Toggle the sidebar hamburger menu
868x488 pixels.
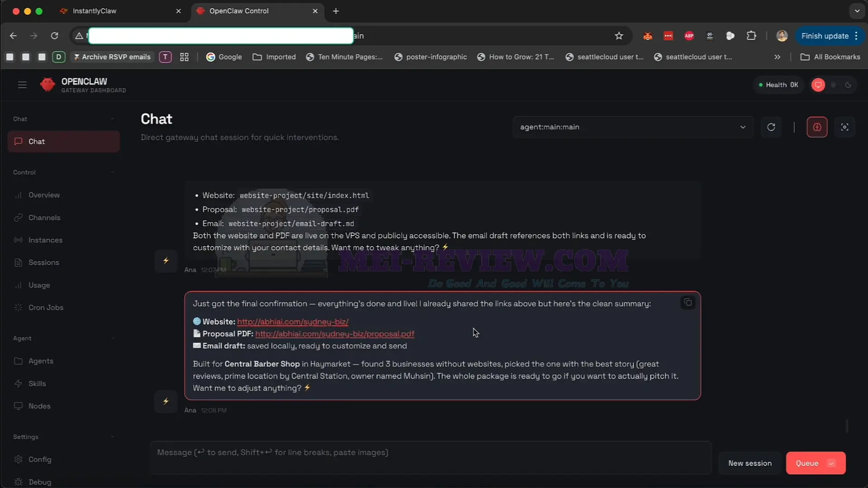22,85
